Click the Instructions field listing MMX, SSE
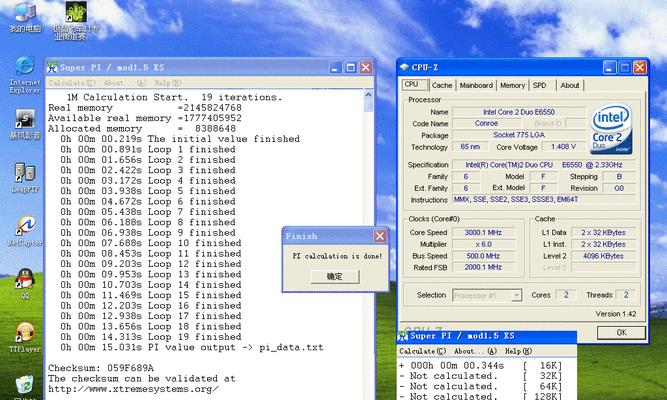Image resolution: width=667 pixels, height=400 pixels. click(544, 200)
